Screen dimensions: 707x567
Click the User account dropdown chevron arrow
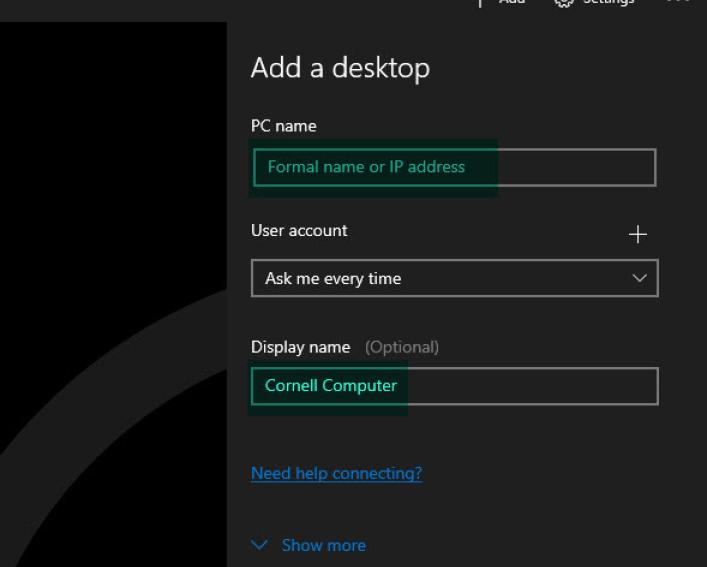(639, 278)
